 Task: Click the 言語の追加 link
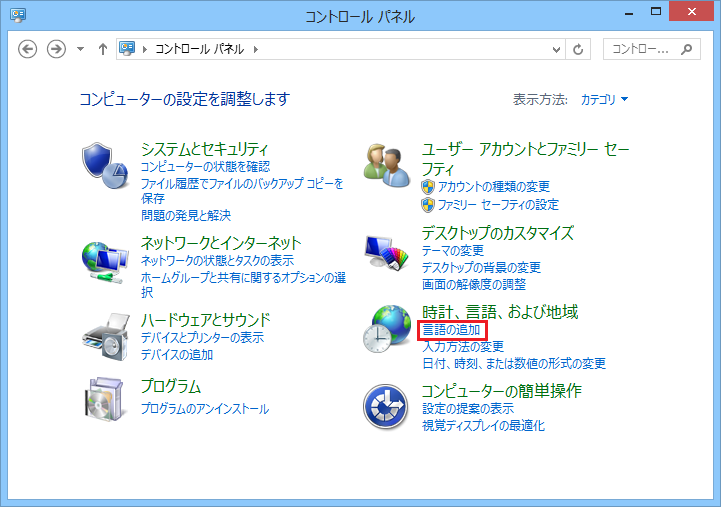tap(451, 329)
